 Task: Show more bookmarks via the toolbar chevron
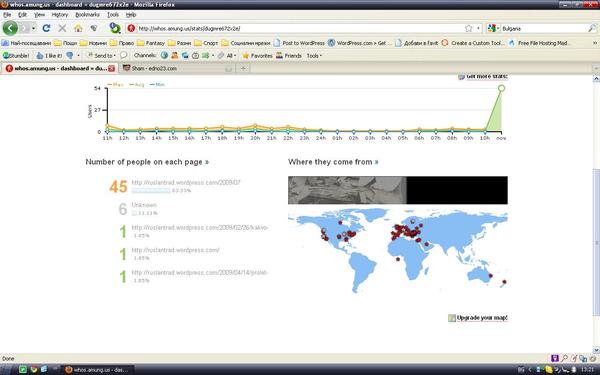tap(595, 43)
